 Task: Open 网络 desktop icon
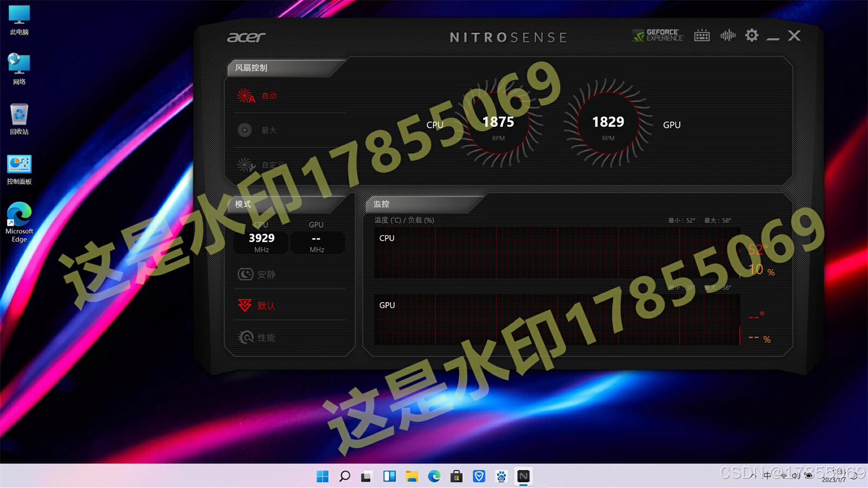[19, 69]
